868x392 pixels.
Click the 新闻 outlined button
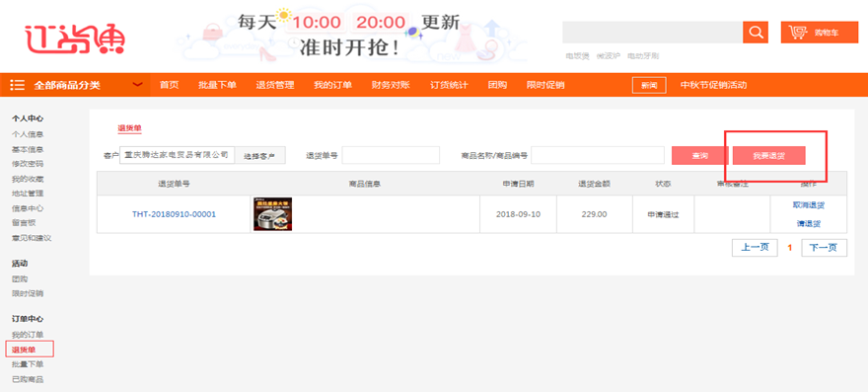[x=649, y=85]
